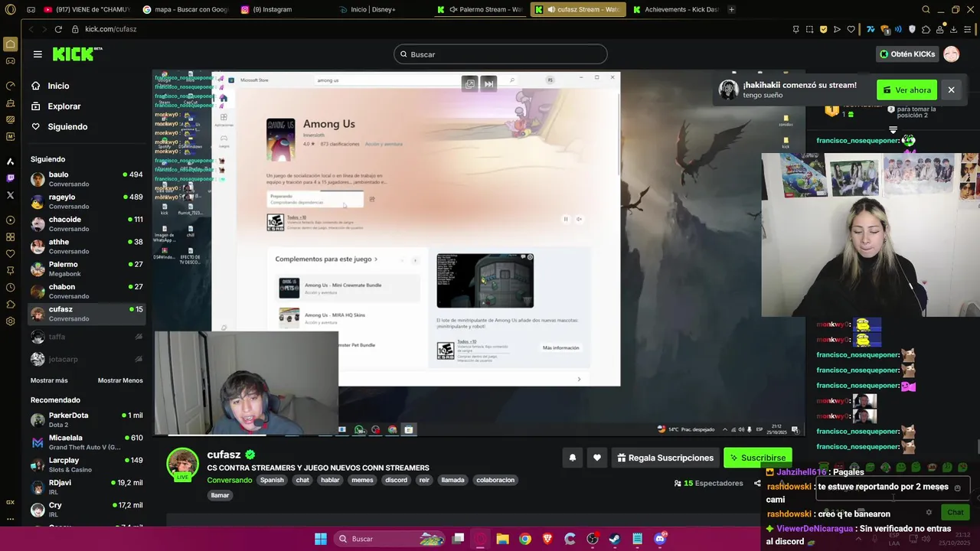
Task: Open chat settings gear icon
Action: 929,512
